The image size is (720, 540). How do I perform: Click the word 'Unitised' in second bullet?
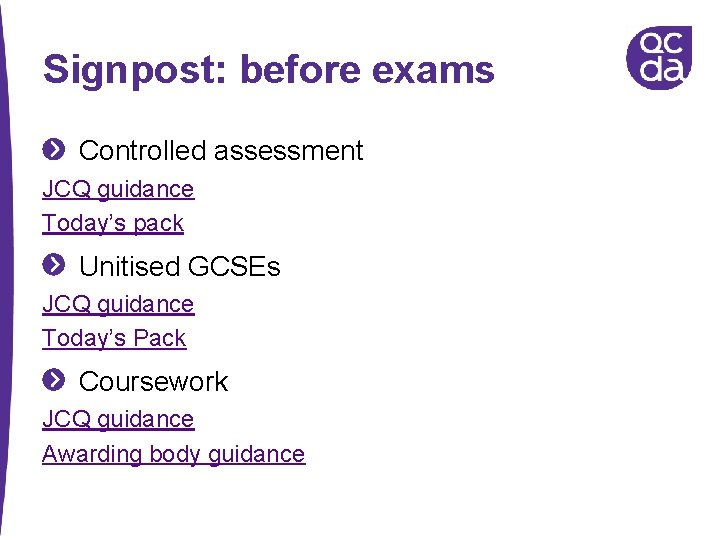click(x=129, y=266)
